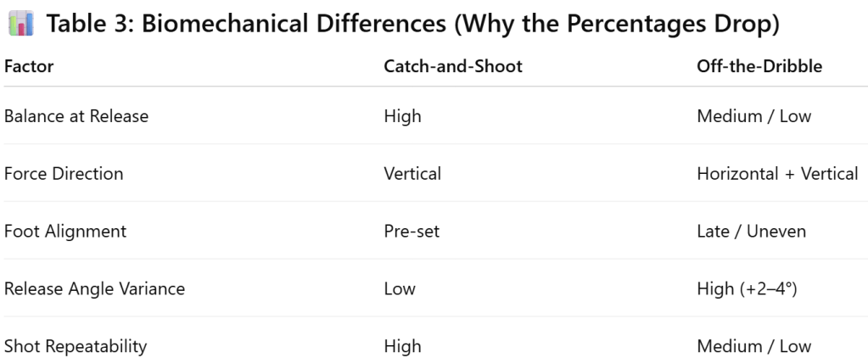
Task: Click Medium / Low in Shot Repeatability row
Action: click(x=753, y=346)
